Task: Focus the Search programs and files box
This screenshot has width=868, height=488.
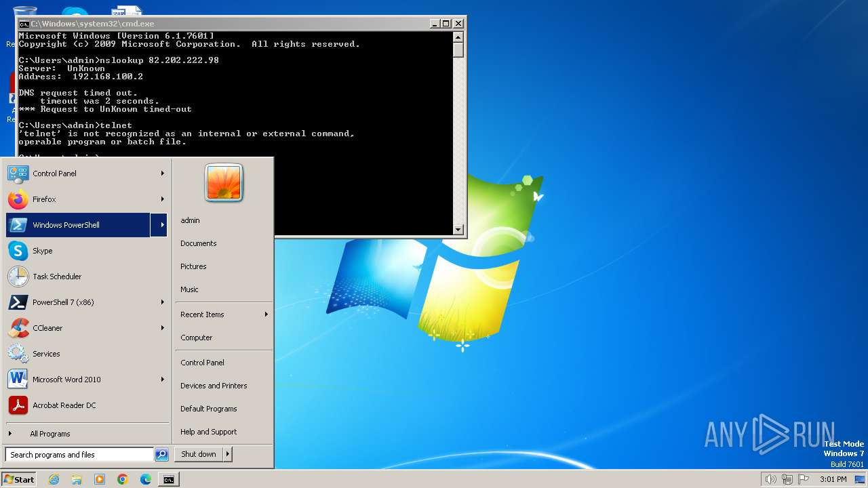Action: [79, 455]
